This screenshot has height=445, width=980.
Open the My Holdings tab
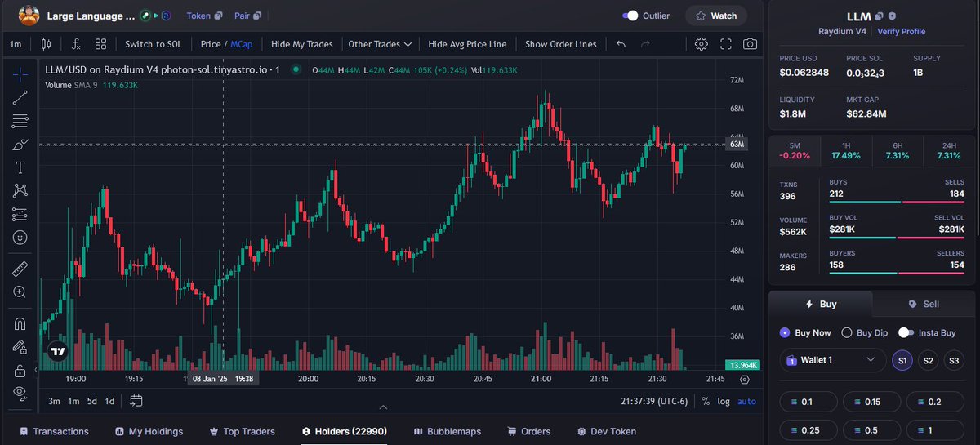pyautogui.click(x=149, y=431)
